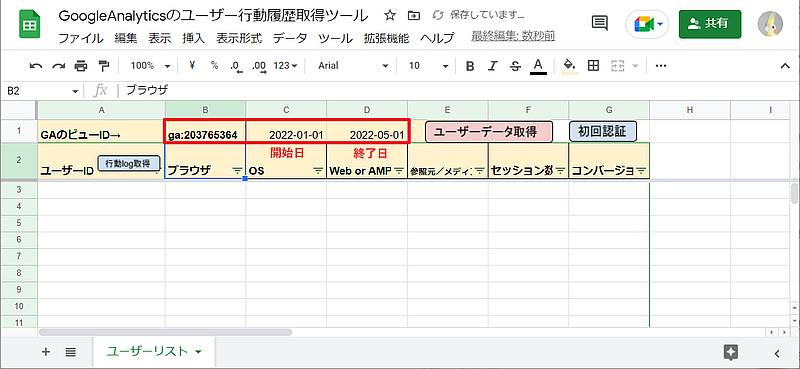
Task: Open the borders tool
Action: pyautogui.click(x=593, y=65)
